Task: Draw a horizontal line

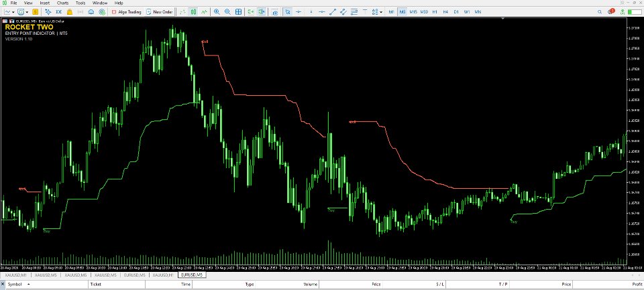Action: pos(323,12)
